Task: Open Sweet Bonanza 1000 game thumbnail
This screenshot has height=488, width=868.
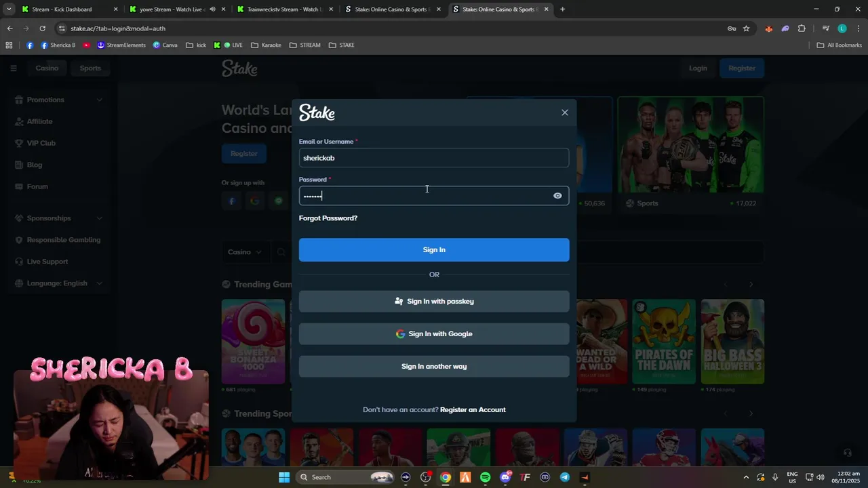Action: 254,342
